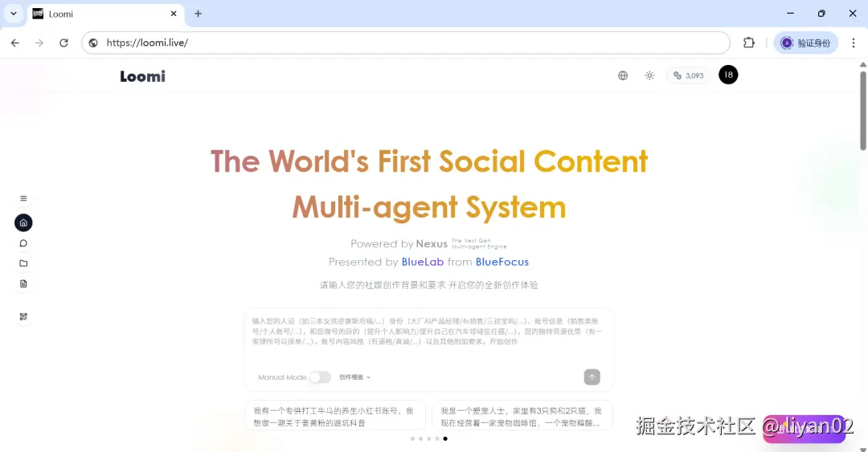Expand the 创作模板 dropdown
This screenshot has height=452, width=868.
tap(355, 377)
